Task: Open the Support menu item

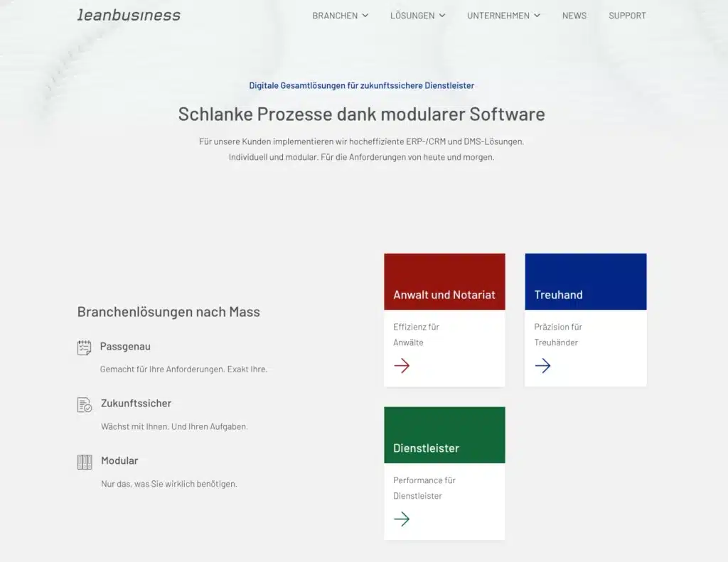Action: coord(627,16)
